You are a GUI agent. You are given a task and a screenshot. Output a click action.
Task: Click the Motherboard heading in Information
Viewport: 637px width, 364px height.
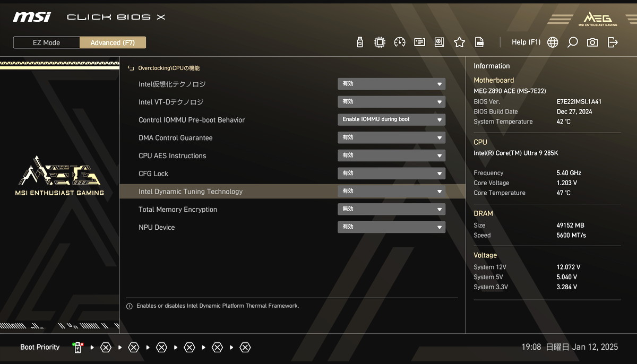coord(494,80)
